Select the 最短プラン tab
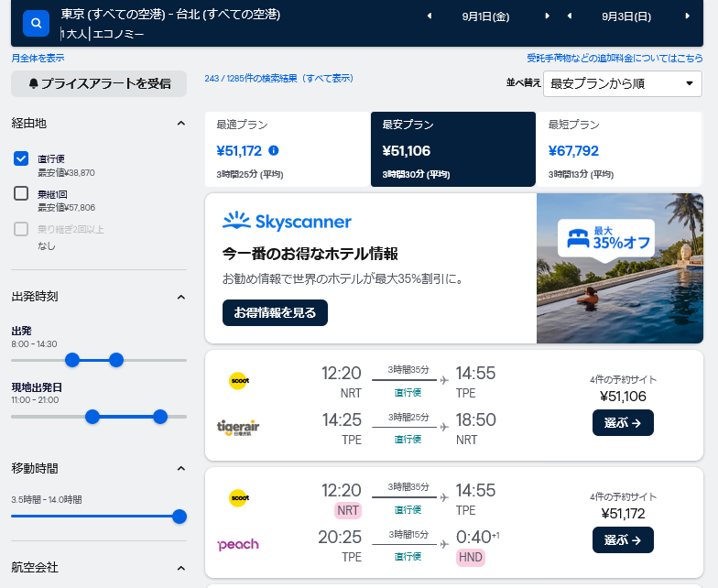This screenshot has height=588, width=718. [x=619, y=148]
